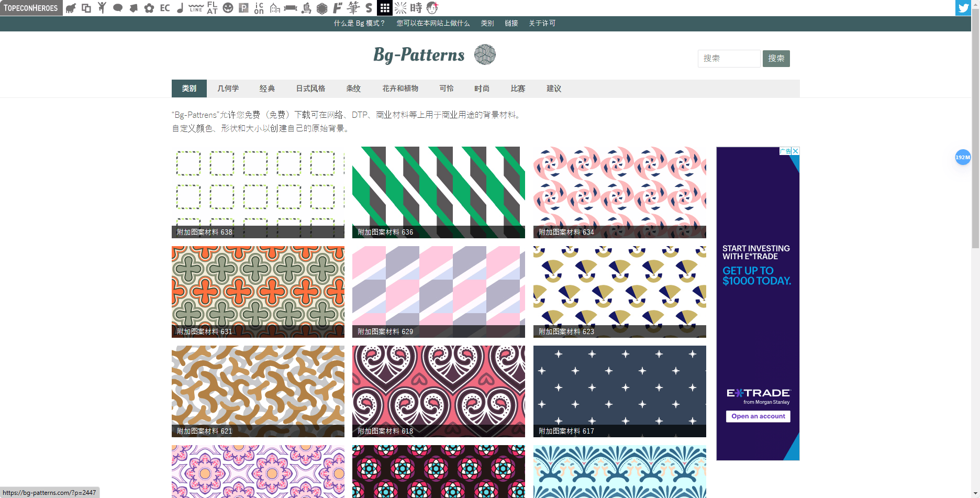The height and width of the screenshot is (498, 980).
Task: Open the Twitter icon at top right
Action: coord(963,8)
